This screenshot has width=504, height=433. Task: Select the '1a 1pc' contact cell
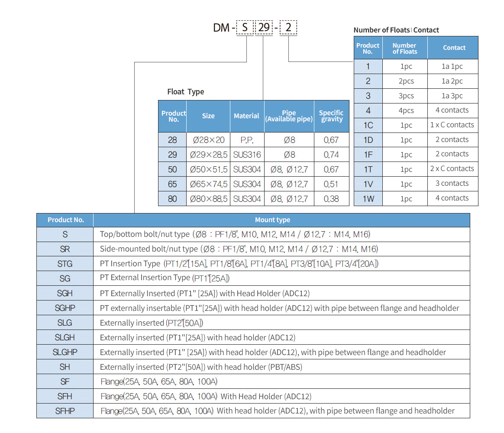(x=453, y=66)
